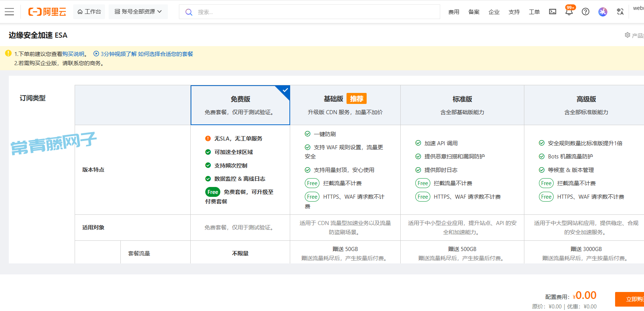Click the checkmark beside 等候室 & 版本管理
This screenshot has width=644, height=311.
[542, 170]
